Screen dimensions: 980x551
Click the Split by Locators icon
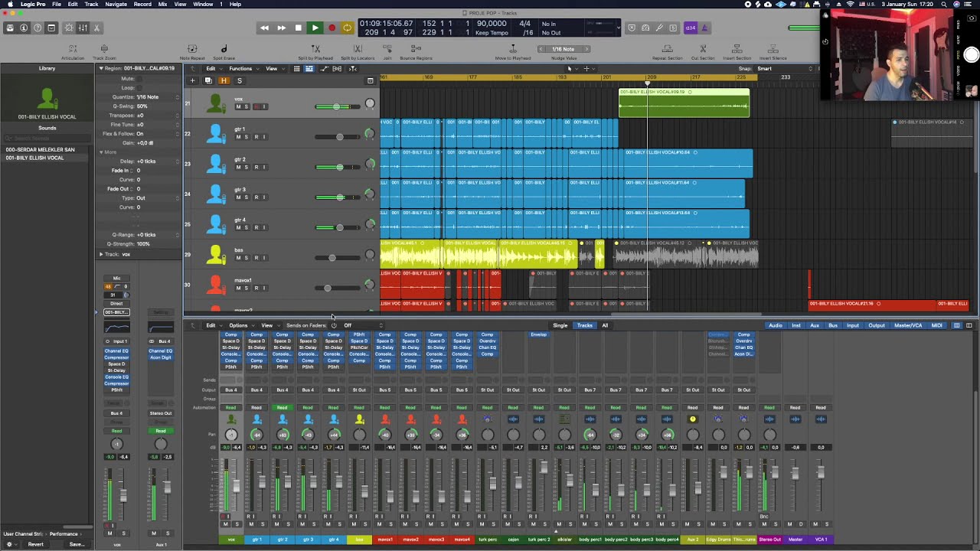click(x=358, y=49)
